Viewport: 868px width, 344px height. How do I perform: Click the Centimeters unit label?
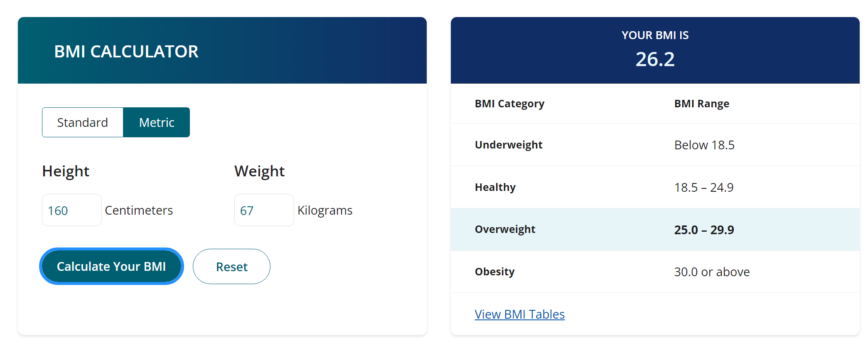(139, 210)
